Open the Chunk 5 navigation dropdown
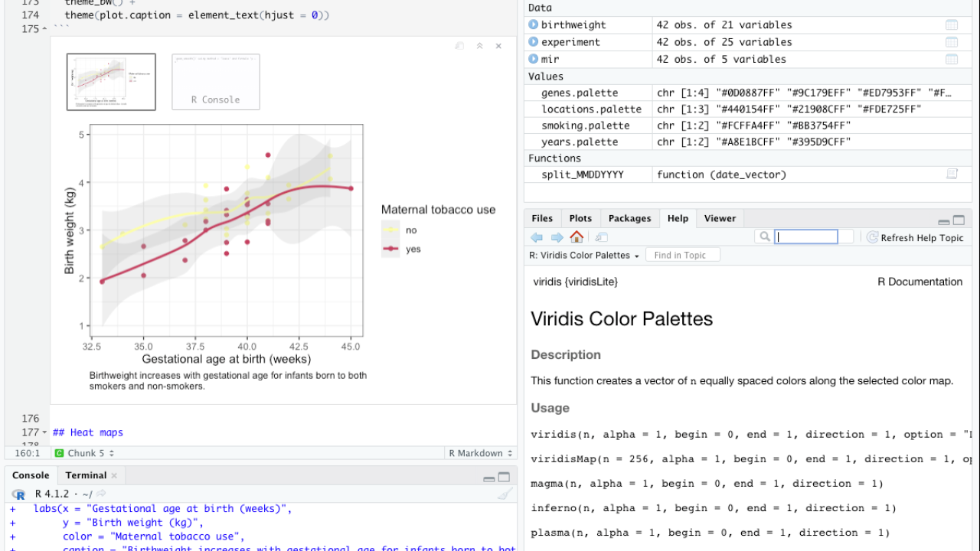The image size is (980, 551). (x=84, y=453)
